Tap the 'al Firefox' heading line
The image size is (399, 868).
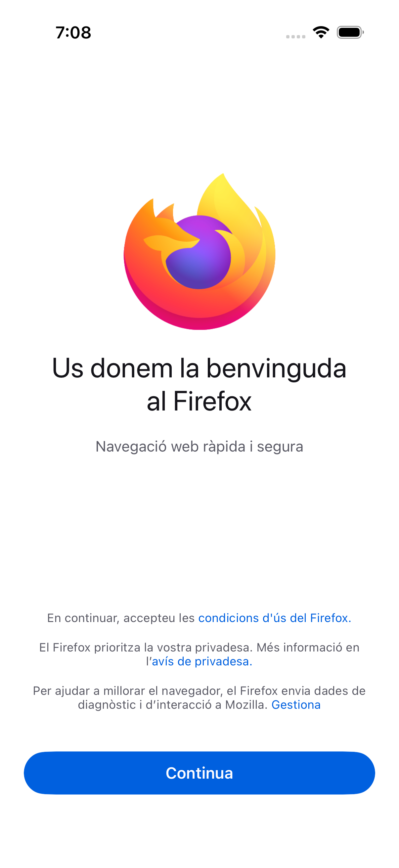click(x=199, y=401)
